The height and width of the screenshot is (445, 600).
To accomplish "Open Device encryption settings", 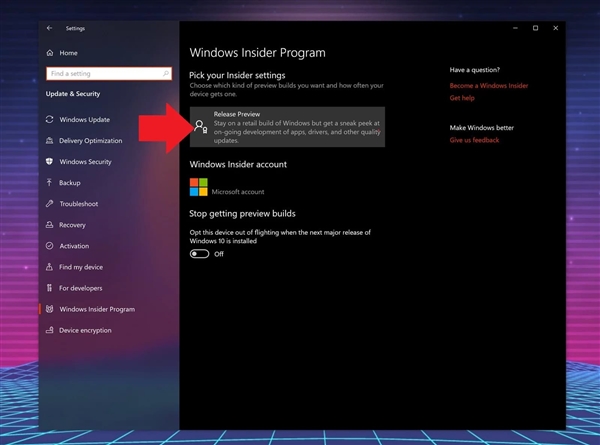I will [x=85, y=330].
